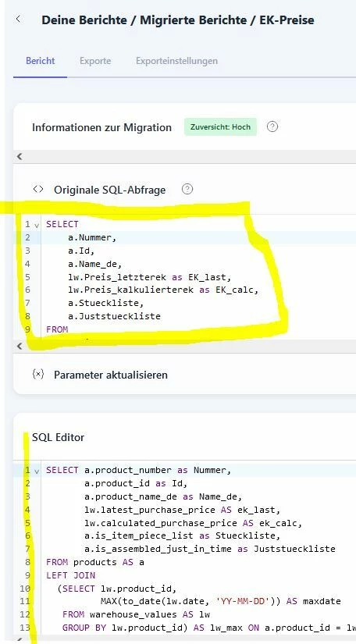Click the Informationen zur Migration heading
Image resolution: width=356 pixels, height=644 pixels.
tap(101, 127)
